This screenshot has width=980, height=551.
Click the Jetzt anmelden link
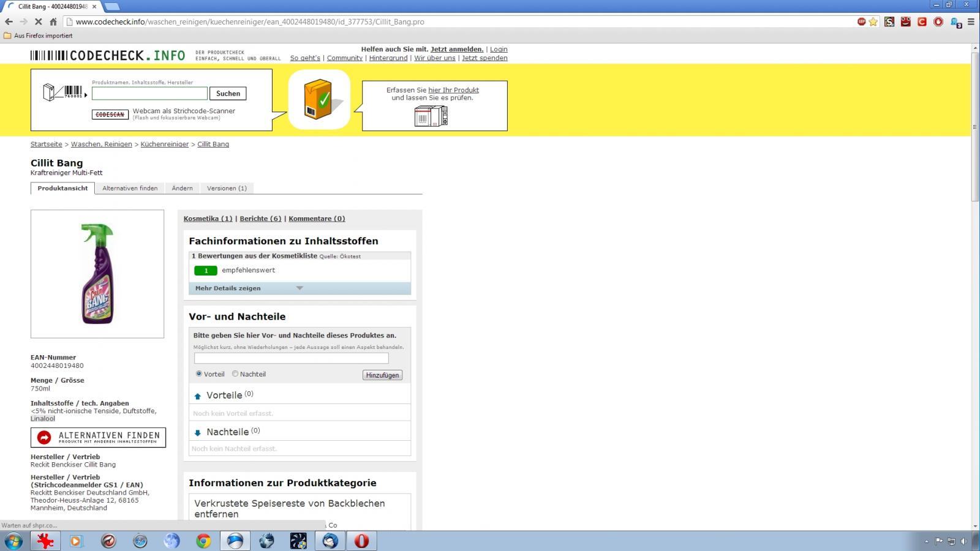click(457, 49)
